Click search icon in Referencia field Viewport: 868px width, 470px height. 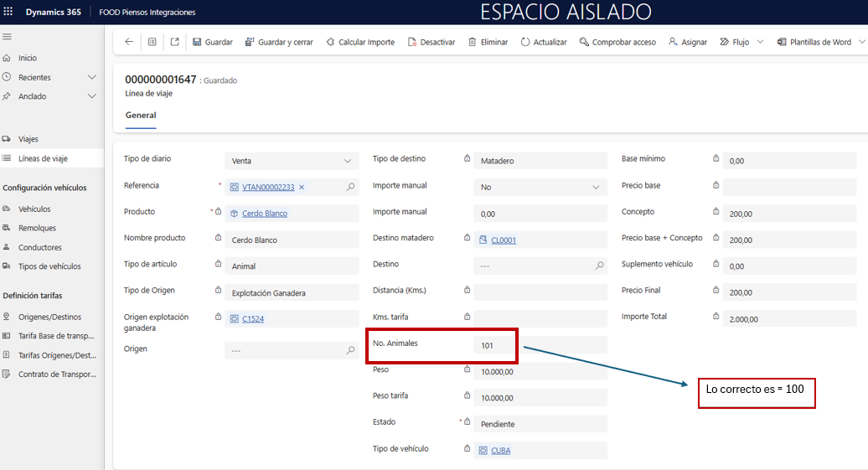coord(350,188)
